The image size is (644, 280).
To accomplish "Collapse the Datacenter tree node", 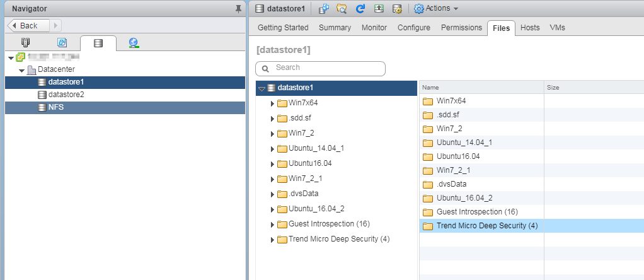I will click(21, 70).
